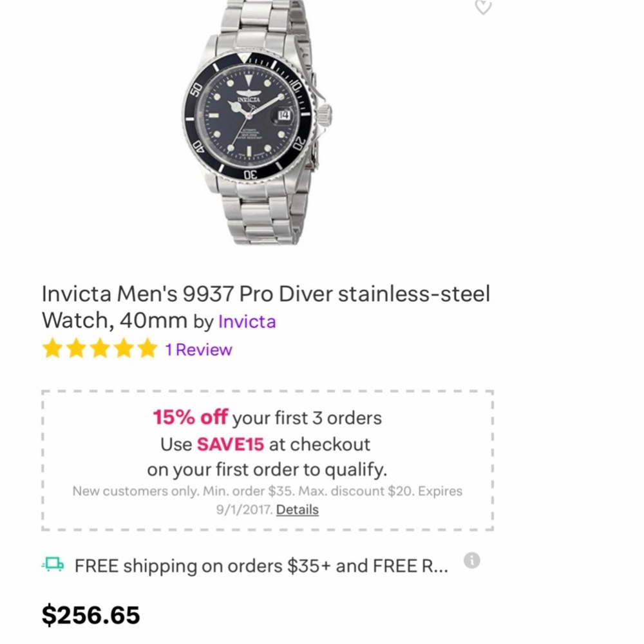Select the $256.65 price label
The width and height of the screenshot is (644, 644).
tap(90, 614)
